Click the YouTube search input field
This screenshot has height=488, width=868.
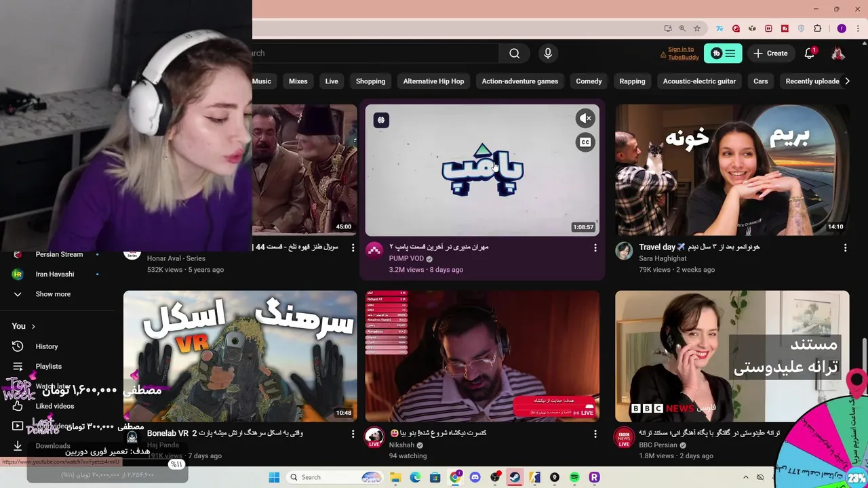coord(375,54)
